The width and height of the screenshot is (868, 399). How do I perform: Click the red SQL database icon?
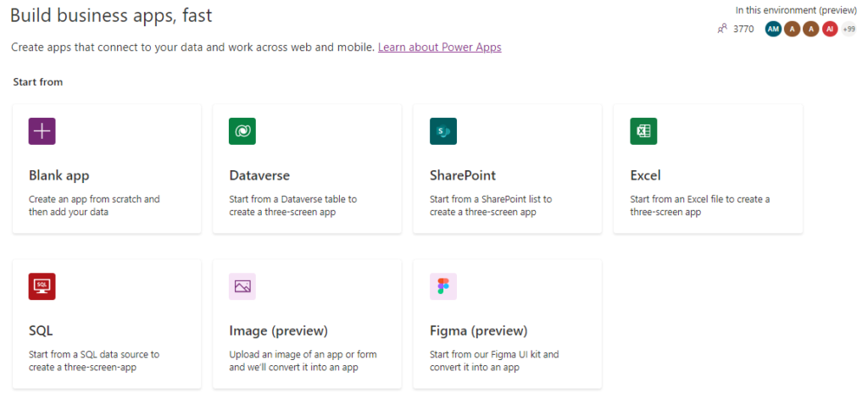[42, 286]
